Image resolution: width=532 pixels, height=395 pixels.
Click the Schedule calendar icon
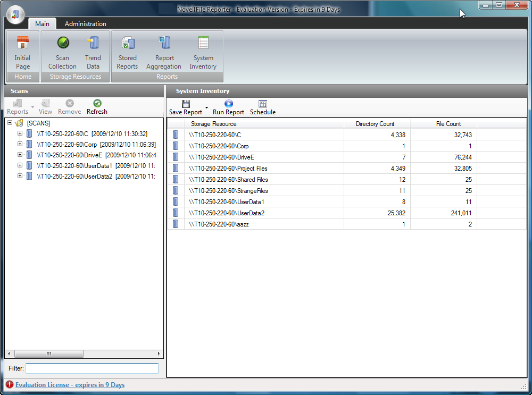coord(263,104)
